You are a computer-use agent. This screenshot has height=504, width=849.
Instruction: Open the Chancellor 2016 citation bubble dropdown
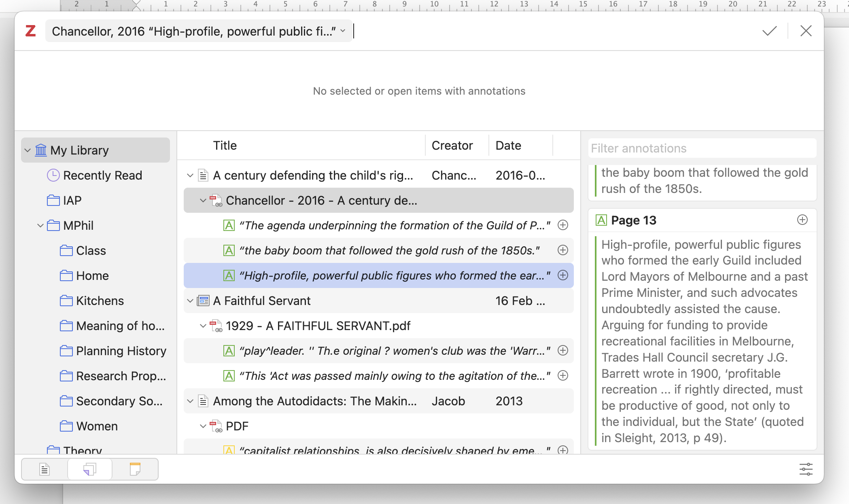(x=343, y=31)
